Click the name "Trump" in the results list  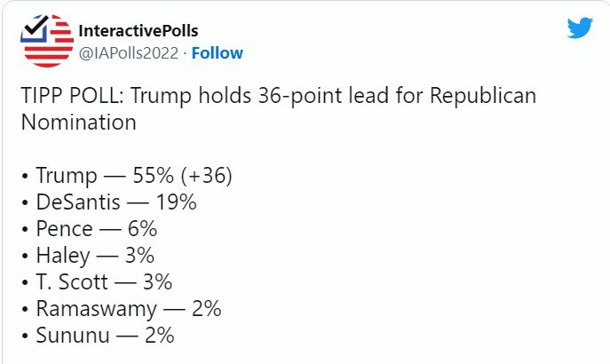tap(62, 176)
